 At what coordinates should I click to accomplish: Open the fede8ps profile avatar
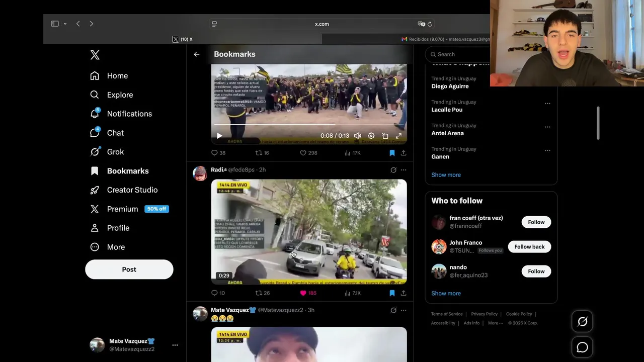coord(200,173)
